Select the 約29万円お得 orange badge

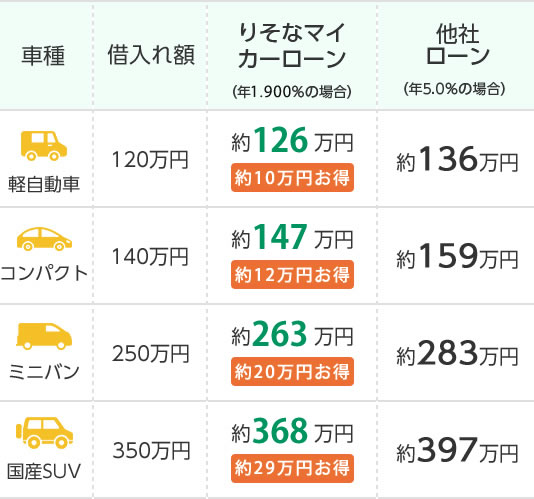click(292, 468)
